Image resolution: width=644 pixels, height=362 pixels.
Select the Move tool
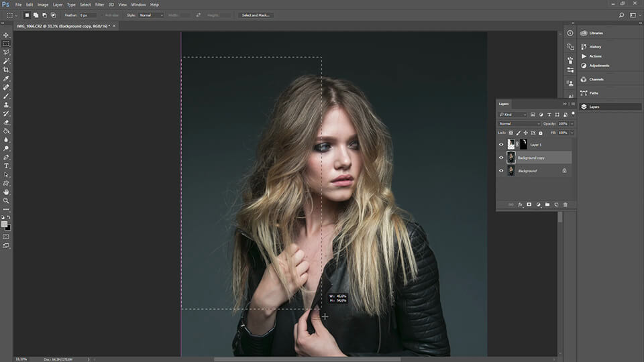6,35
